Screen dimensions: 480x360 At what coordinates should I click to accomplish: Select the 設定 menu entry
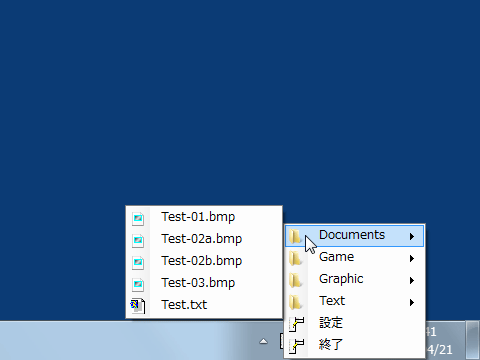click(355, 324)
